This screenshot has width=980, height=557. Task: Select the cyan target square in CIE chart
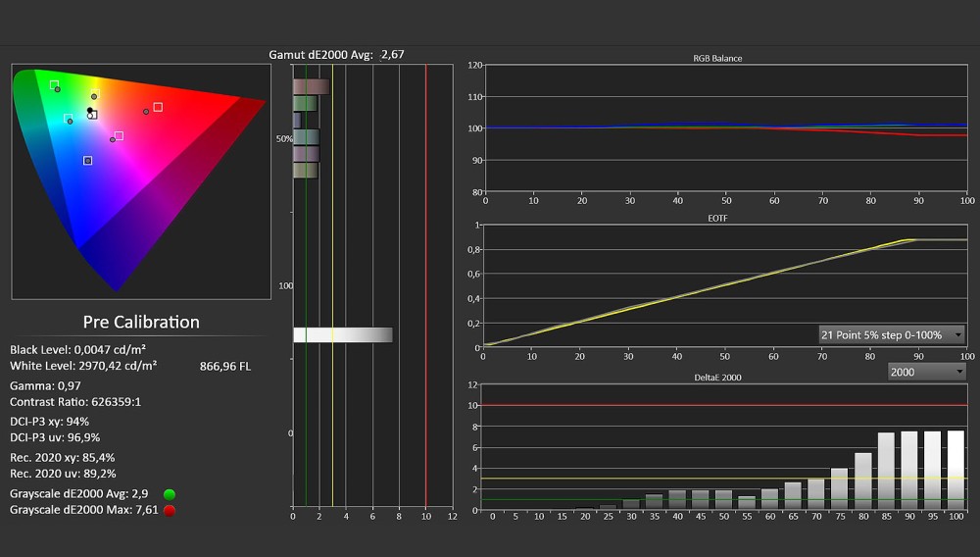point(69,118)
